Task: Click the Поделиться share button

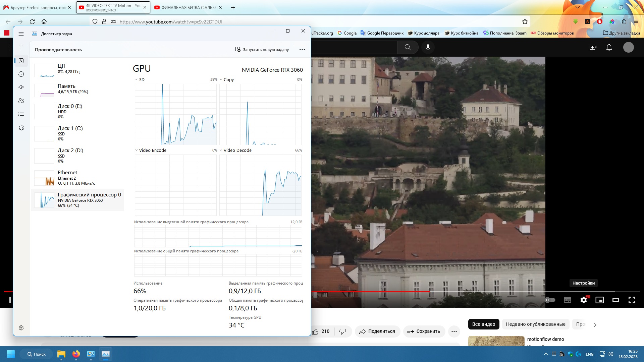Action: click(x=377, y=331)
